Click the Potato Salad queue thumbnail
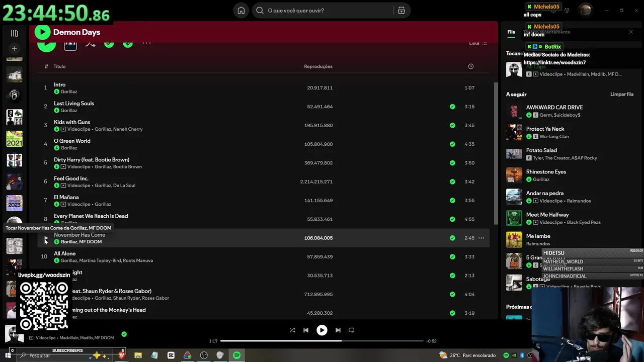Viewport: 644px width, 362px height. [x=514, y=154]
